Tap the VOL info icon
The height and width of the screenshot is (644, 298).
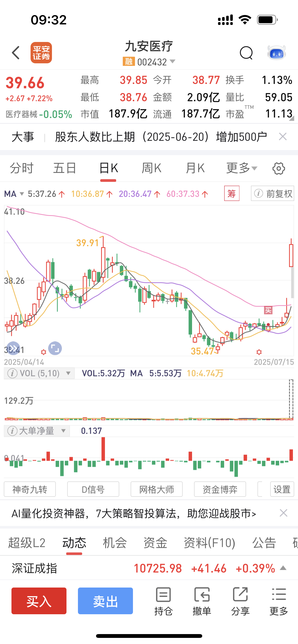click(12, 374)
